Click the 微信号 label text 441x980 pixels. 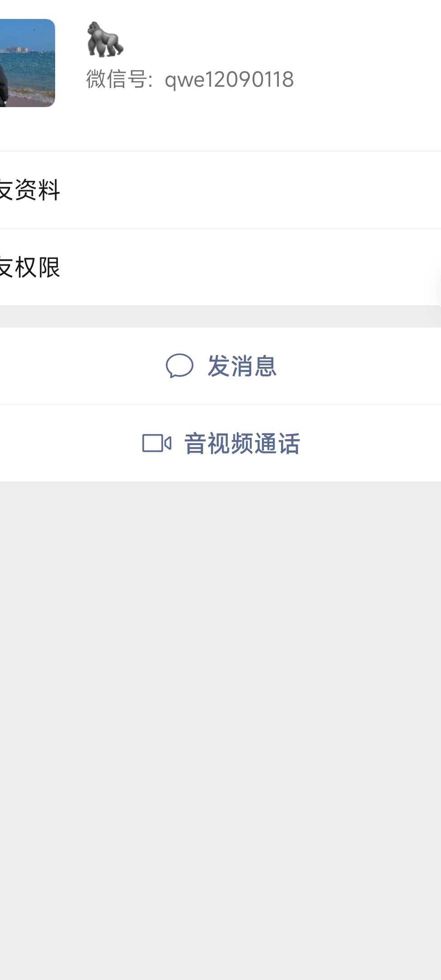coord(117,79)
